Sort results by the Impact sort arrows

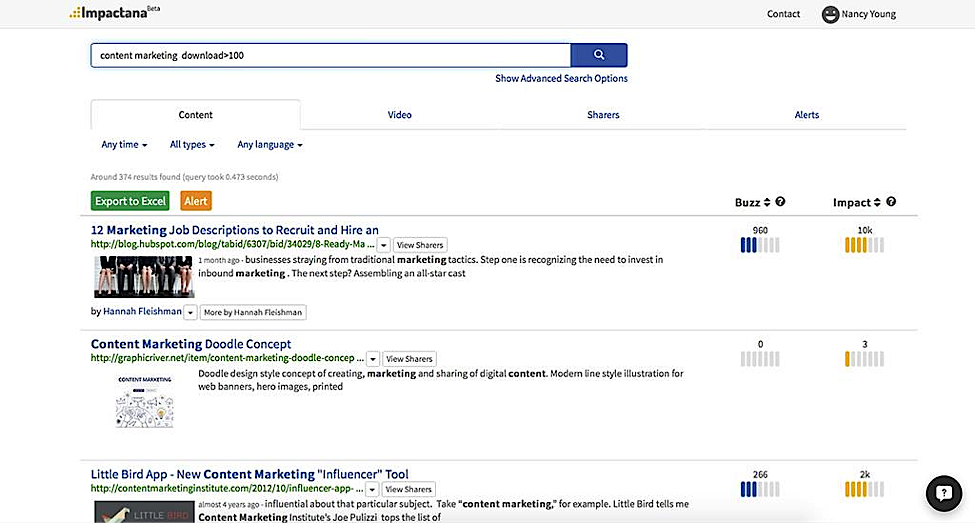point(877,202)
